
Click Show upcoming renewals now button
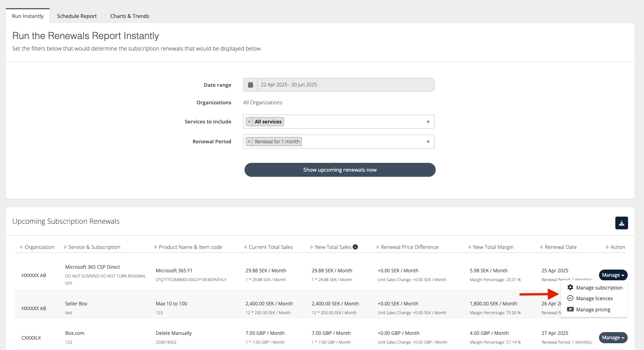click(x=340, y=170)
